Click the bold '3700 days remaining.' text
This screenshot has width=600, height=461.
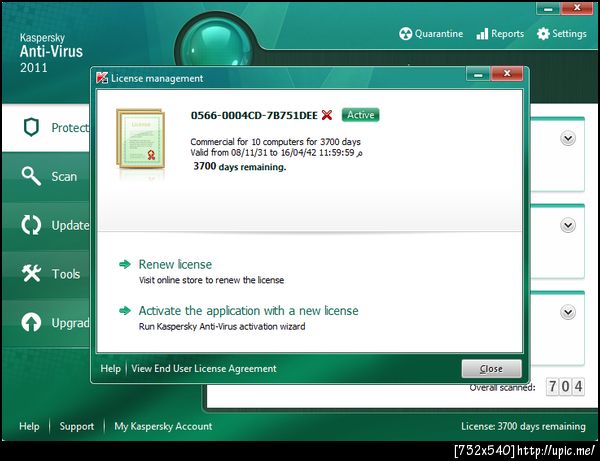click(240, 167)
